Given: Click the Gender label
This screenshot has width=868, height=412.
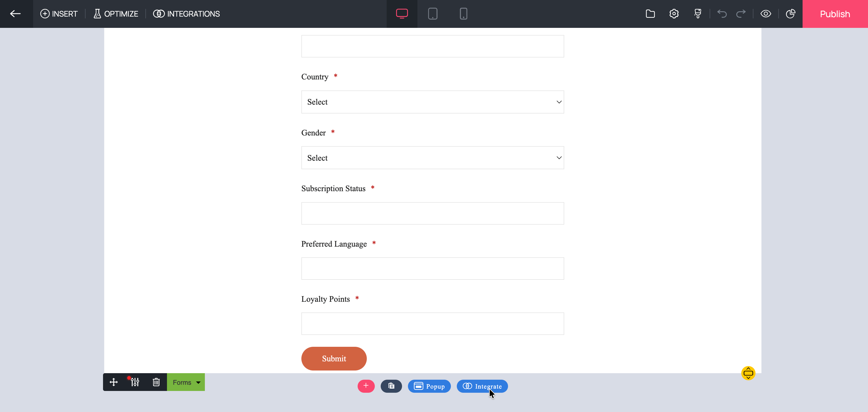Looking at the screenshot, I should pos(314,132).
